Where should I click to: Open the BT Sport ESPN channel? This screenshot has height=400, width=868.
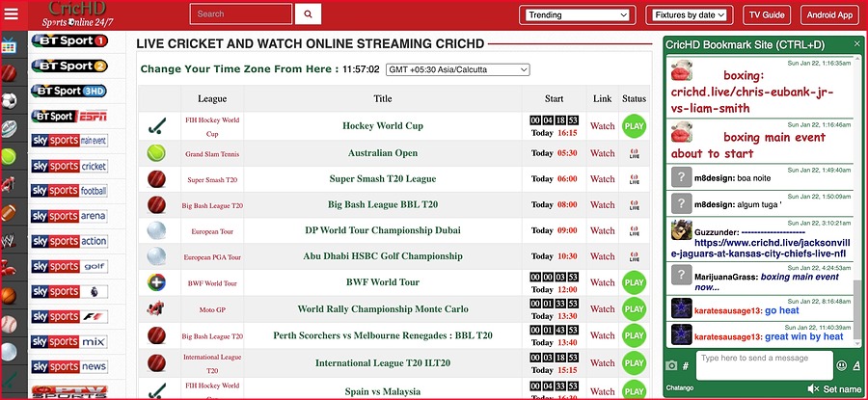(x=69, y=117)
